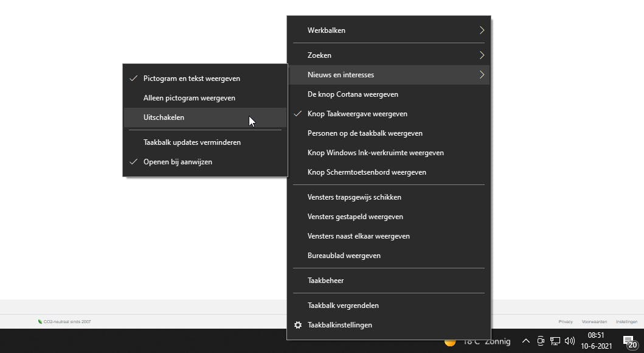Open the notification center icon
Viewport: 644px width, 353px height.
629,341
